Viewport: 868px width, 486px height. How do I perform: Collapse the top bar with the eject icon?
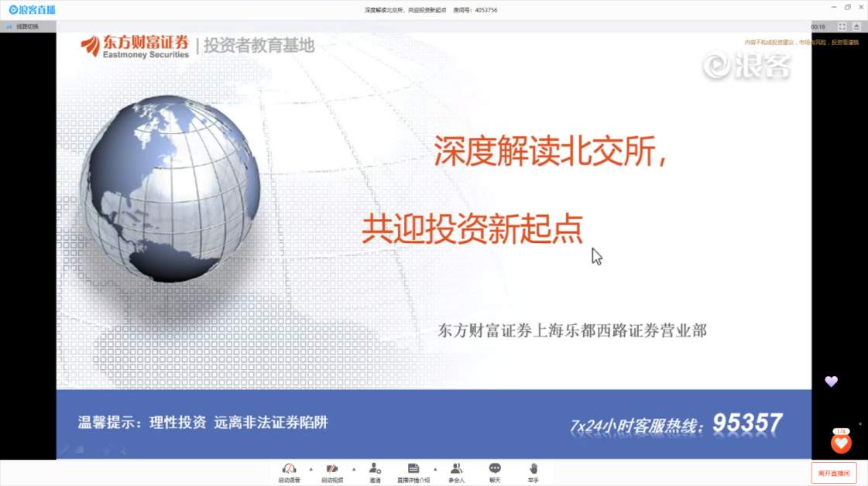click(856, 26)
